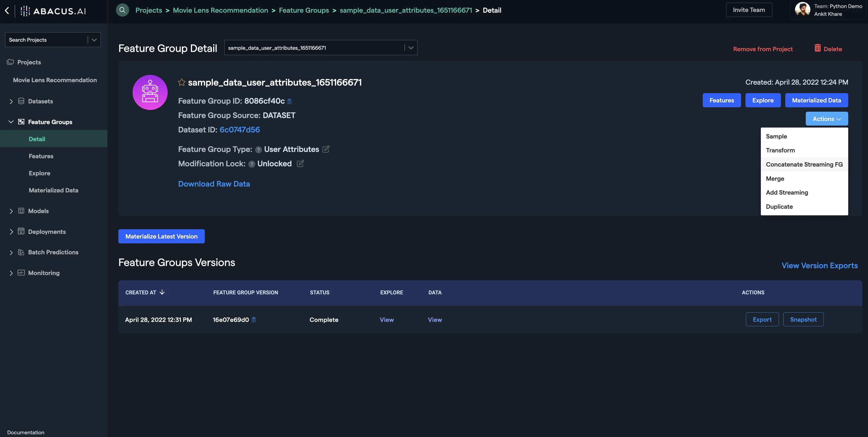Copy feature group version 16e07e69d0
Viewport: 868px width, 437px height.
pos(254,320)
